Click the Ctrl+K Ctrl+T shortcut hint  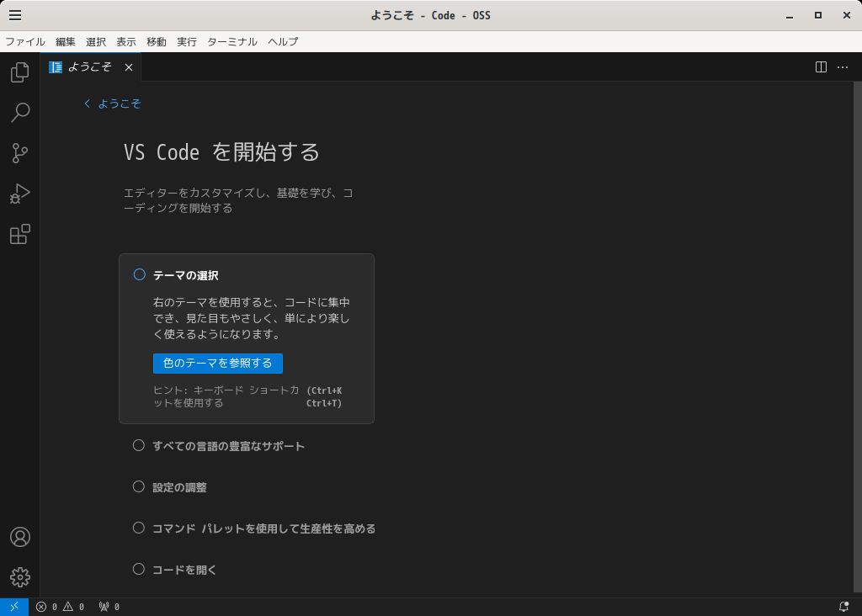tap(324, 396)
